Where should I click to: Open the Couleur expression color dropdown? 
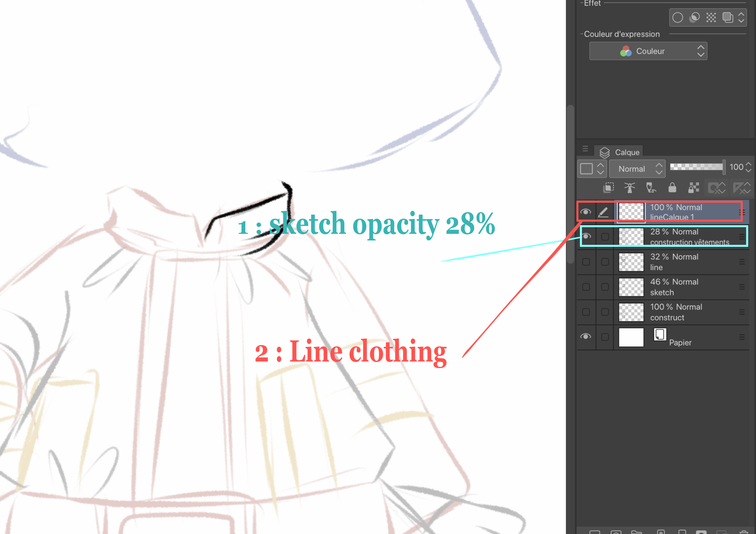point(648,51)
